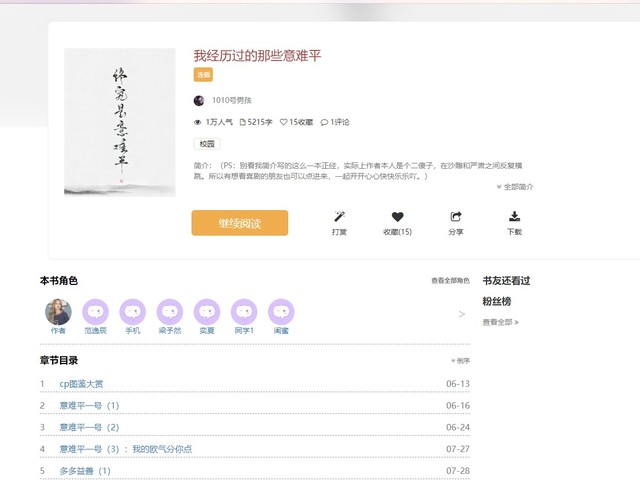Click the 打赏 reward wand icon
This screenshot has width=640, height=485.
click(339, 216)
